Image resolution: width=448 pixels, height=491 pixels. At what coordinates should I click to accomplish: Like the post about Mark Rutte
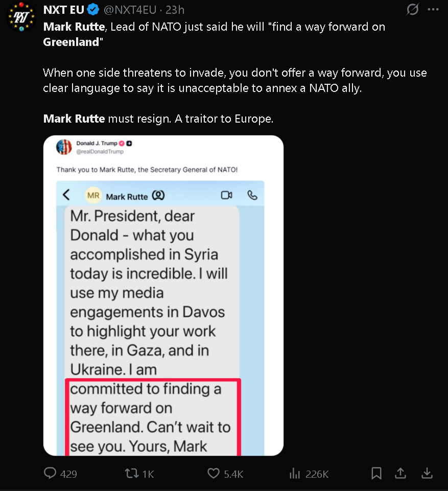(x=214, y=474)
